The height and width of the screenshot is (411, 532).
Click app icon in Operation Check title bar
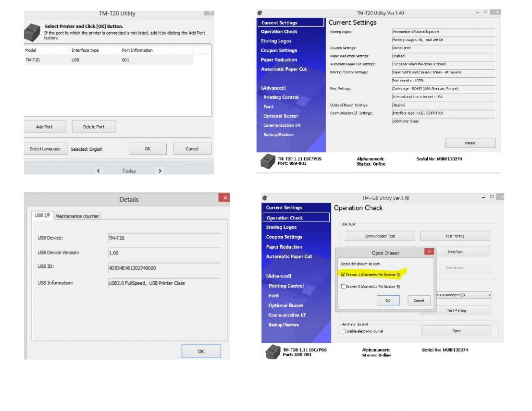(x=265, y=198)
